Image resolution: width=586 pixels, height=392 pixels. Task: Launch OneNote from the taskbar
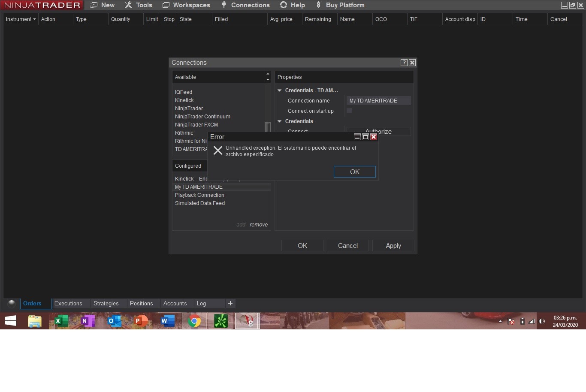click(x=88, y=321)
